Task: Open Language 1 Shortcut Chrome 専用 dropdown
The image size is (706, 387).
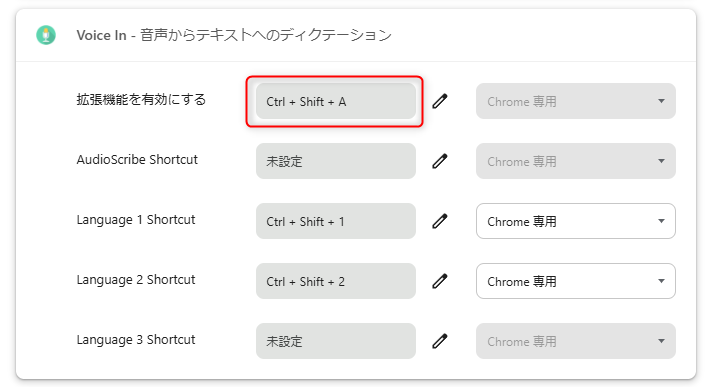Action: 575,221
